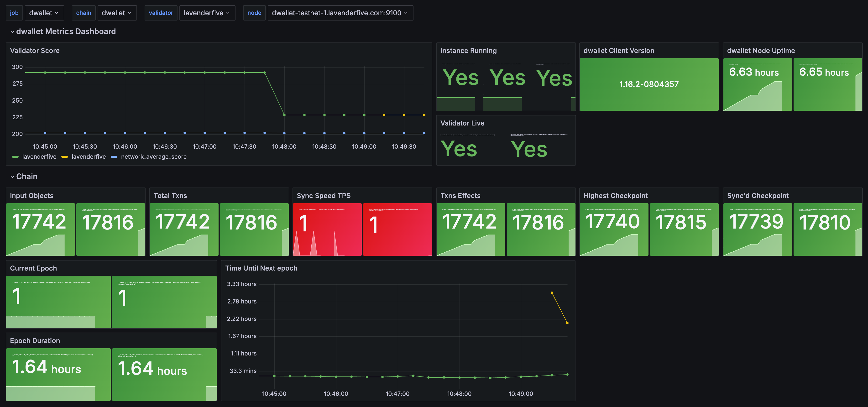This screenshot has height=407, width=868.
Task: Click the Sync'd Checkpoint panel title
Action: tap(758, 196)
